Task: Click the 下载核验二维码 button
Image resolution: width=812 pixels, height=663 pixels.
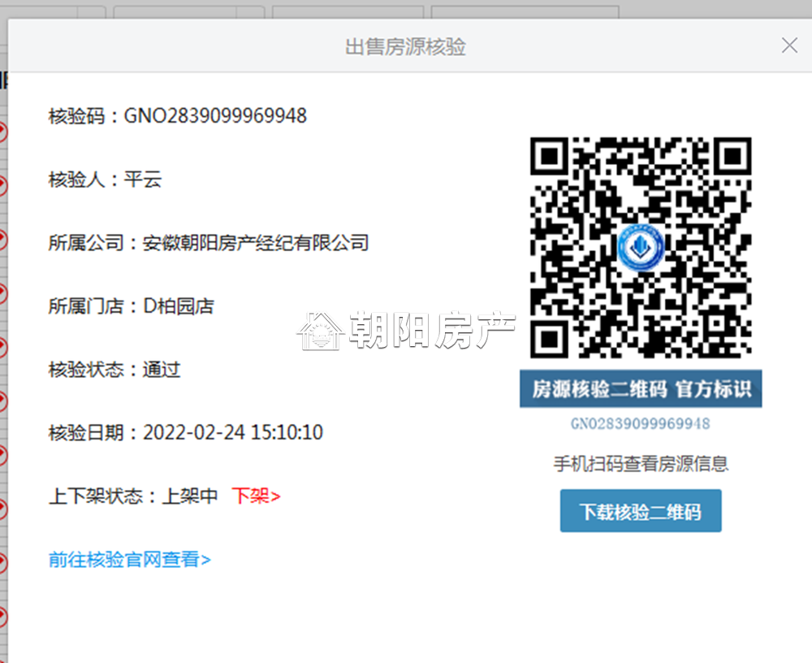Action: pos(641,510)
